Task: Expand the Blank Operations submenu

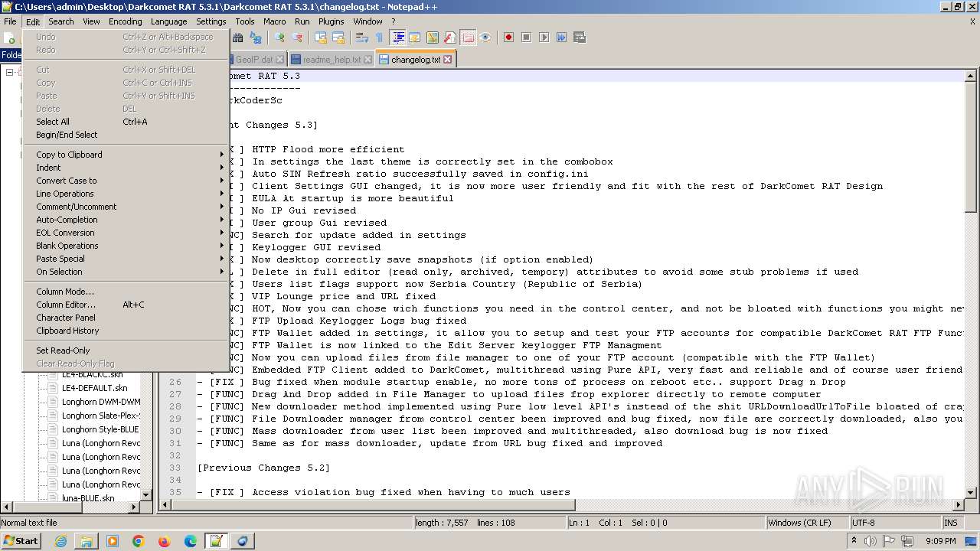Action: tap(126, 246)
